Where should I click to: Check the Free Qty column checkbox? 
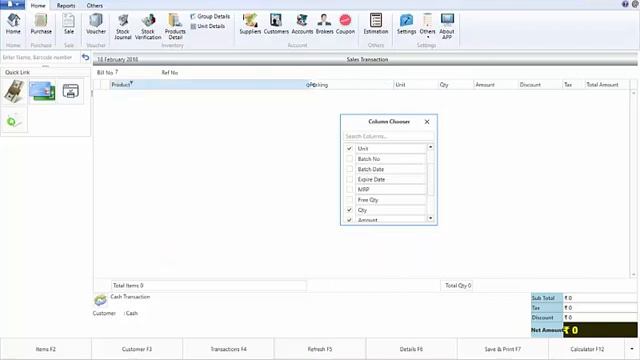pos(349,200)
